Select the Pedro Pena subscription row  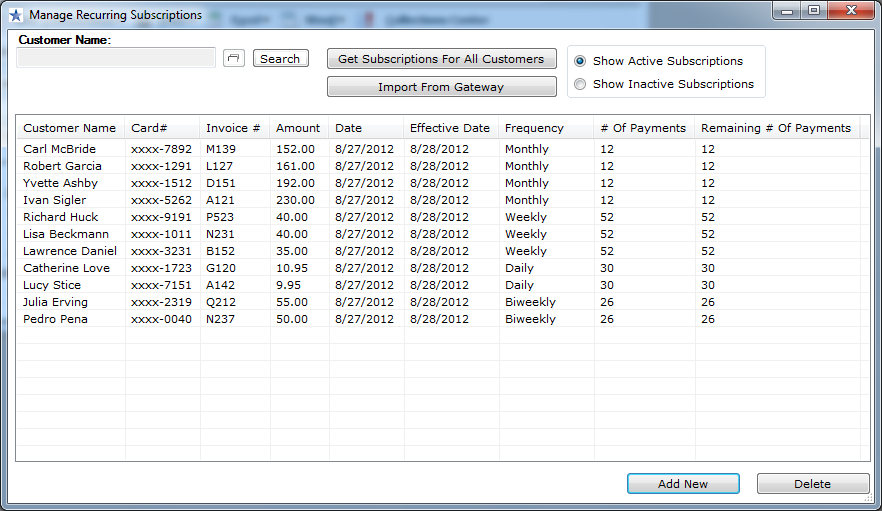56,319
